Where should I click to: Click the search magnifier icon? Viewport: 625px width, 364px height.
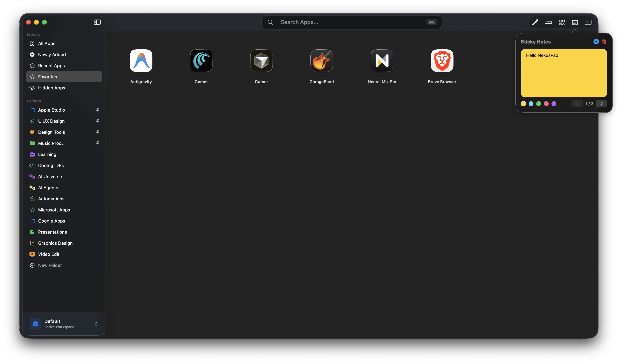(x=270, y=22)
